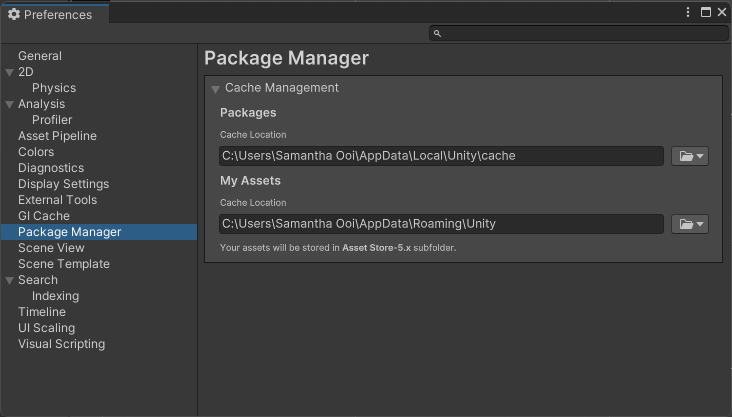The height and width of the screenshot is (417, 732).
Task: Open Visual Scripting preferences
Action: [61, 344]
